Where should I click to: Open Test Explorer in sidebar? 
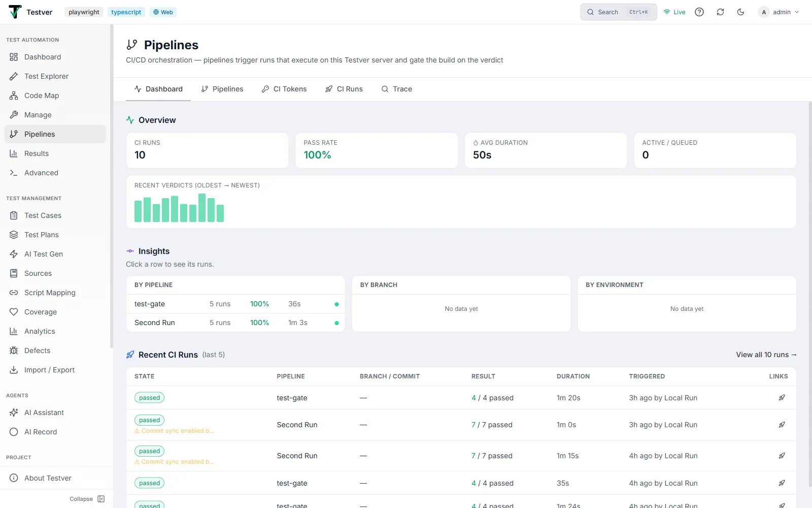55,76
